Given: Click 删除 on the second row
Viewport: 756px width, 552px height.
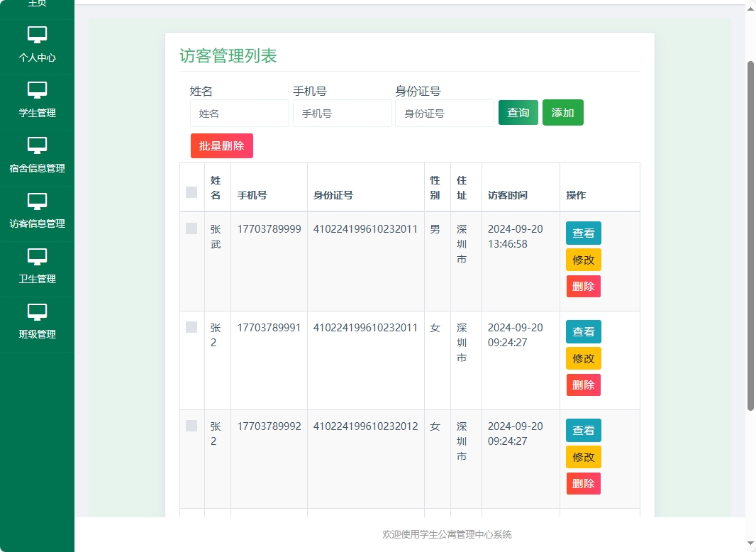Looking at the screenshot, I should coord(583,385).
